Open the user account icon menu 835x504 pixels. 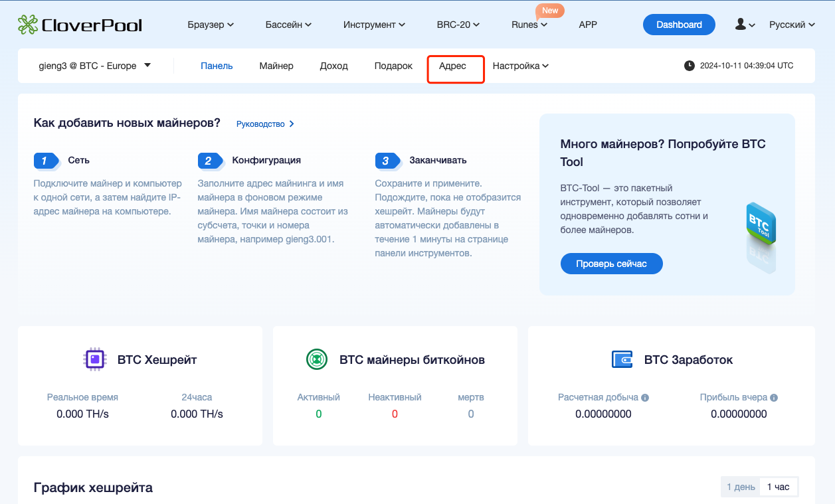click(x=745, y=25)
